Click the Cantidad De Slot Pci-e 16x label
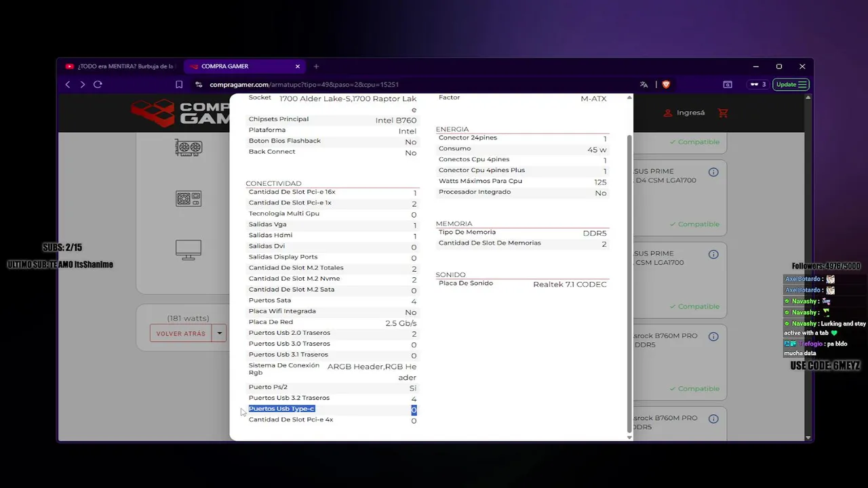This screenshot has width=868, height=488. 292,192
